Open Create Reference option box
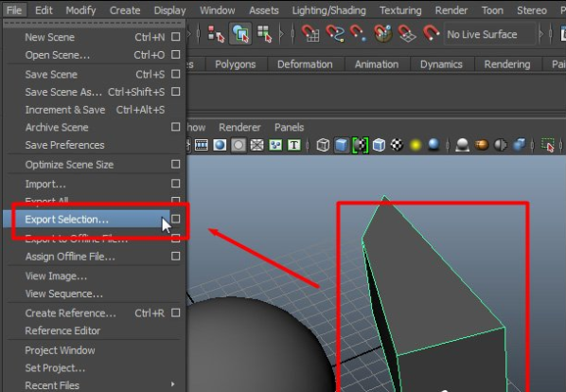Image resolution: width=566 pixels, height=392 pixels. pyautogui.click(x=175, y=312)
